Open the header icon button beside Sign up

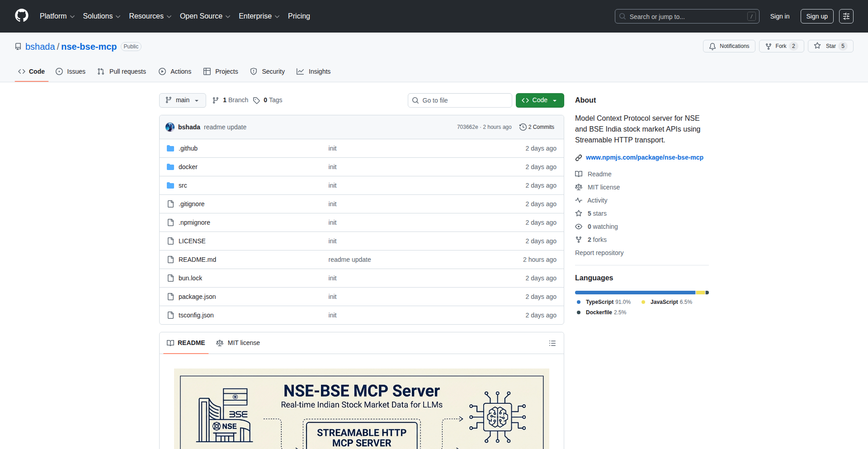coord(846,16)
